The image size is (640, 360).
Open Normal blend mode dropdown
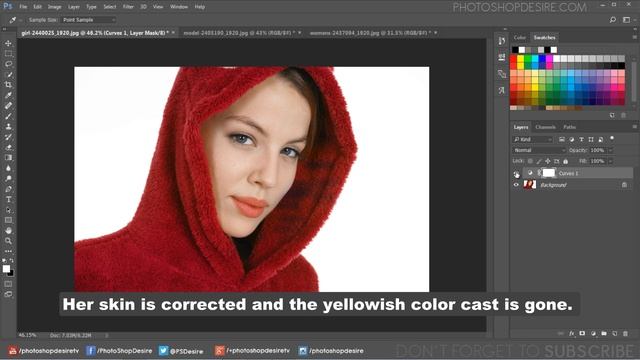pos(539,150)
